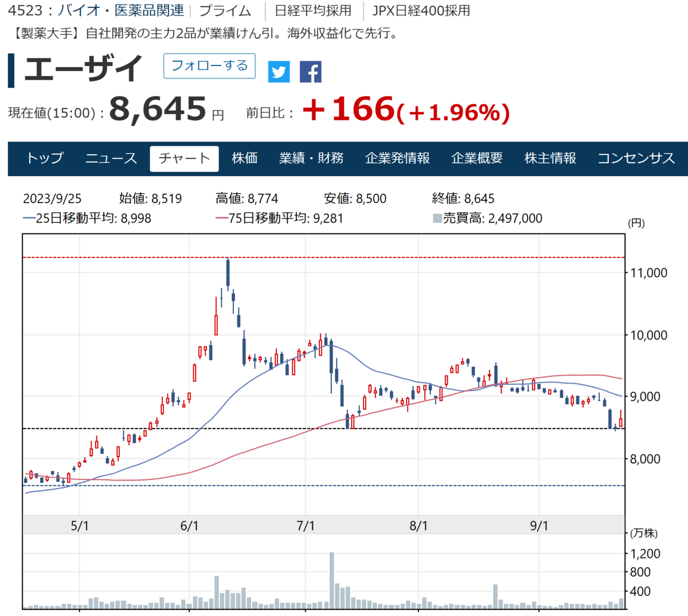688x616 pixels.
Task: Open the 企業概要 tab
Action: click(x=477, y=158)
